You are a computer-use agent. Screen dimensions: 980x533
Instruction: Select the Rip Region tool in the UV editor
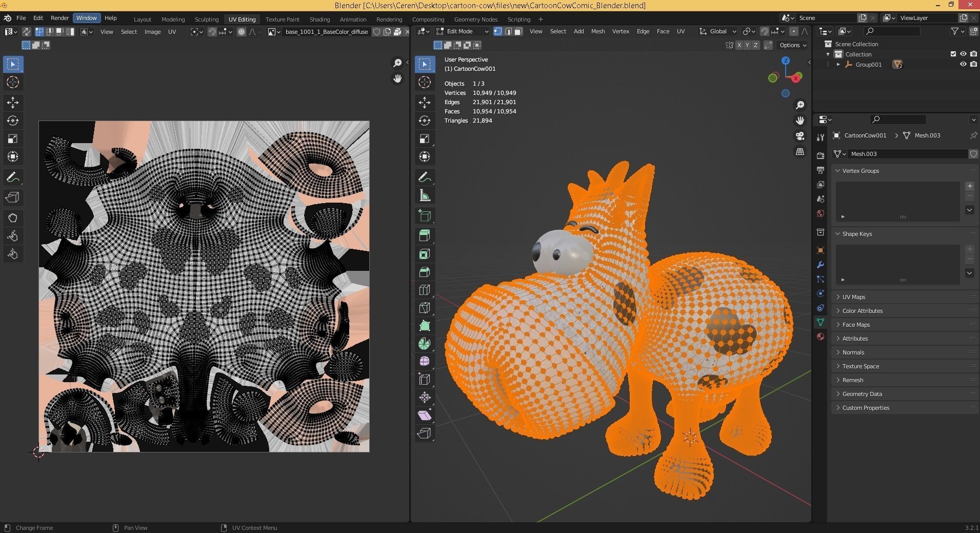click(13, 198)
